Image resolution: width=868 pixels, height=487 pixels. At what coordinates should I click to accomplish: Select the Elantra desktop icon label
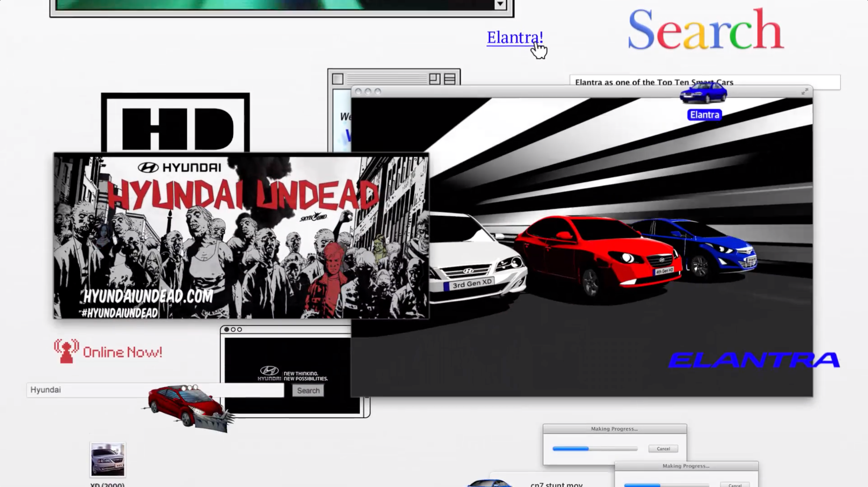click(x=704, y=115)
